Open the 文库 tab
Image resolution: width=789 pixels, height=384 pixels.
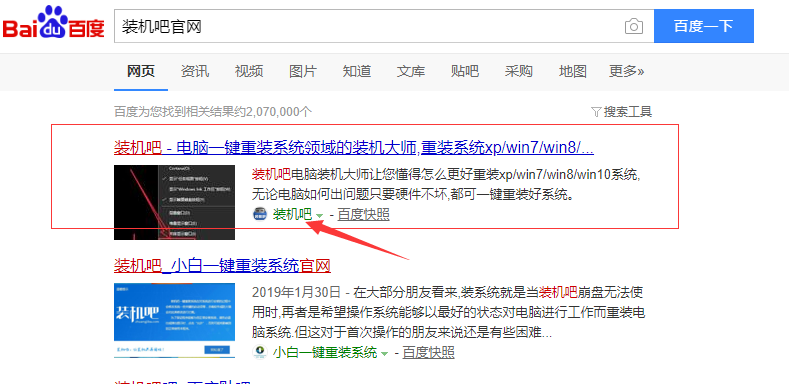[x=411, y=71]
